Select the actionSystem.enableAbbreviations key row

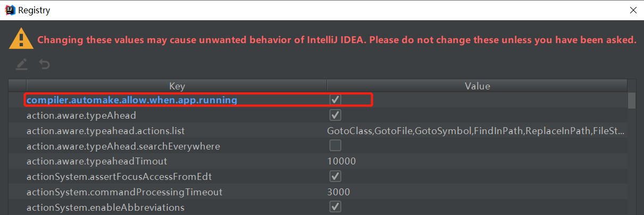[x=105, y=208]
